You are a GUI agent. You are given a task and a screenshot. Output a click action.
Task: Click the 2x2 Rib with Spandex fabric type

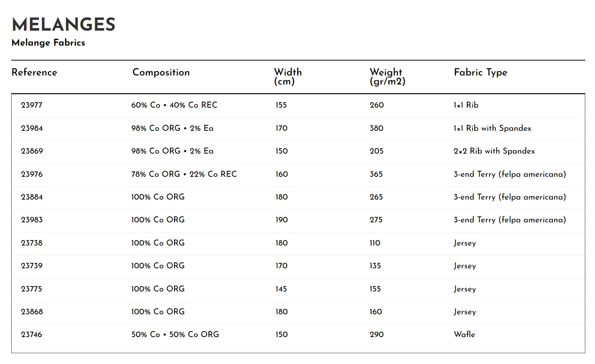coord(494,151)
